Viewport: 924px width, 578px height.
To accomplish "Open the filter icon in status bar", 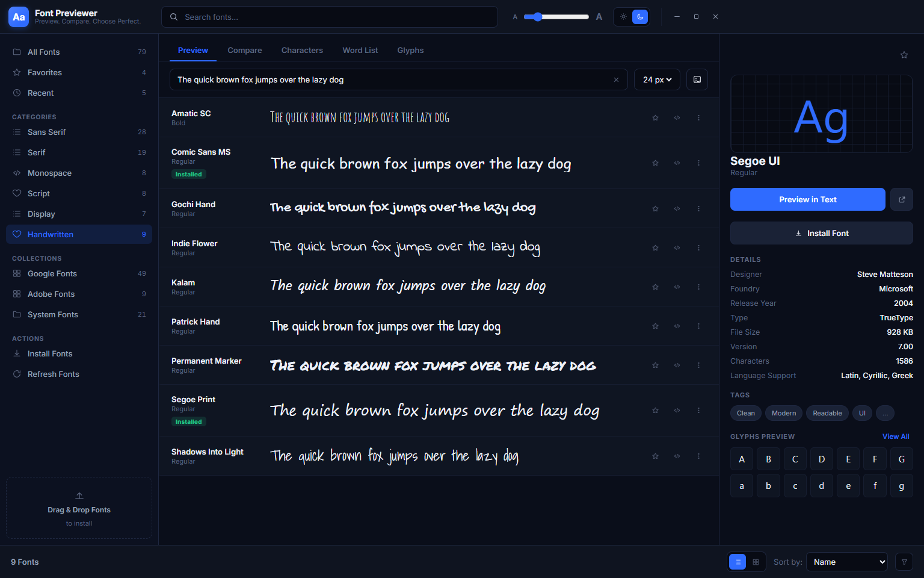I will pos(904,562).
